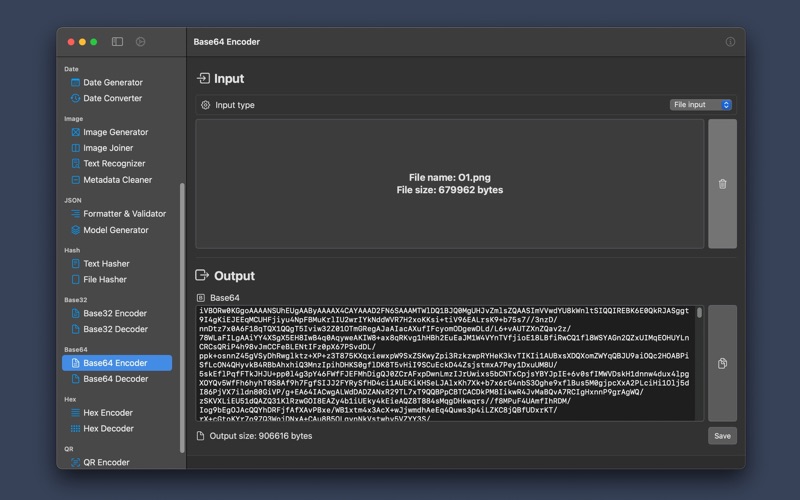This screenshot has width=800, height=500.
Task: Open Date Generator tool
Action: click(x=113, y=82)
